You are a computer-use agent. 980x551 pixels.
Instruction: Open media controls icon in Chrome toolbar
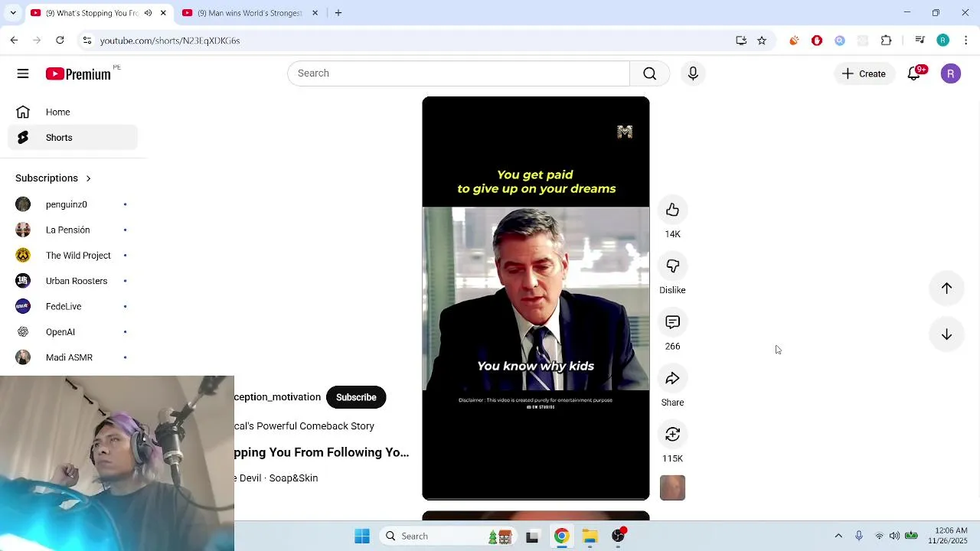pos(920,41)
